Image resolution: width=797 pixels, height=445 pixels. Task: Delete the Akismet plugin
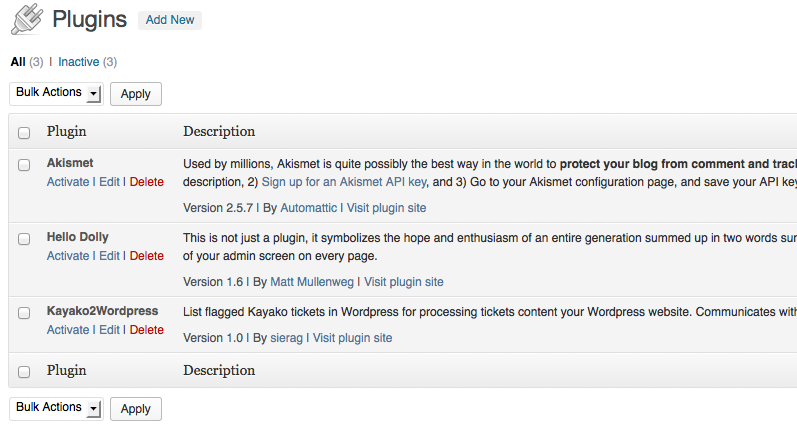[146, 182]
